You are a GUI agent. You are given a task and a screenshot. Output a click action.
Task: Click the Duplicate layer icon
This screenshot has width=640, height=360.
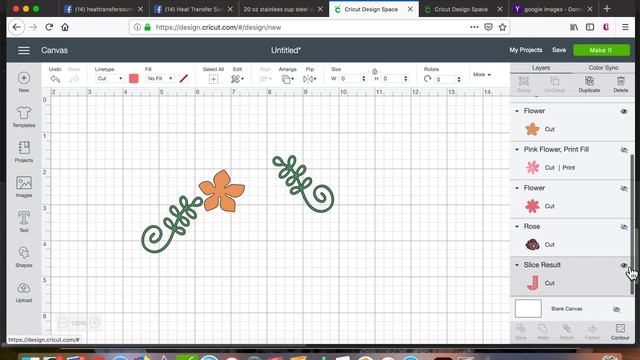[589, 81]
